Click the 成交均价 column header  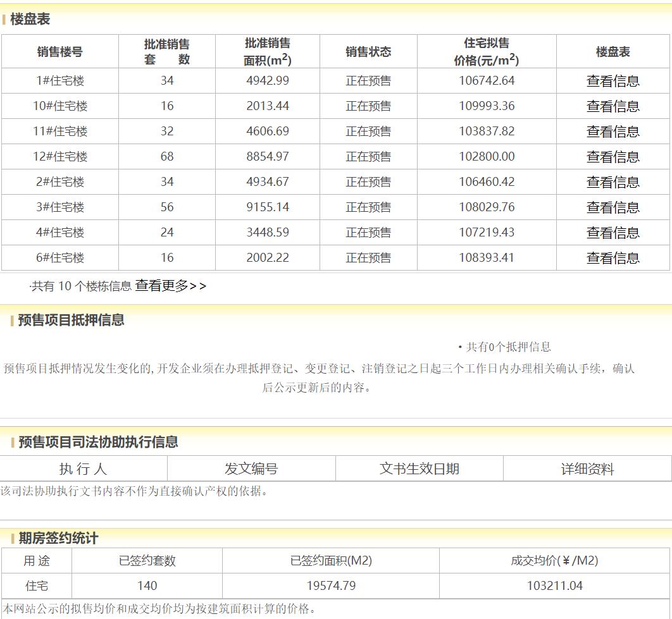click(x=554, y=560)
